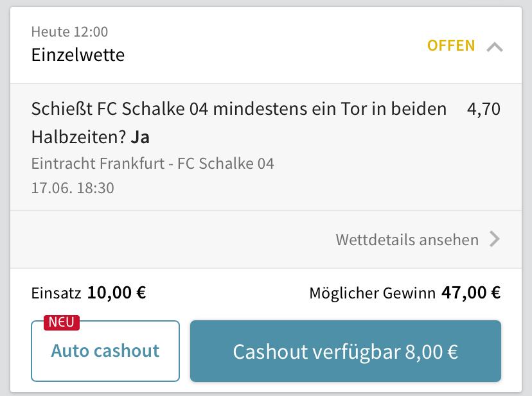Click the 4,70 odds value
The image size is (532, 396).
[x=483, y=109]
